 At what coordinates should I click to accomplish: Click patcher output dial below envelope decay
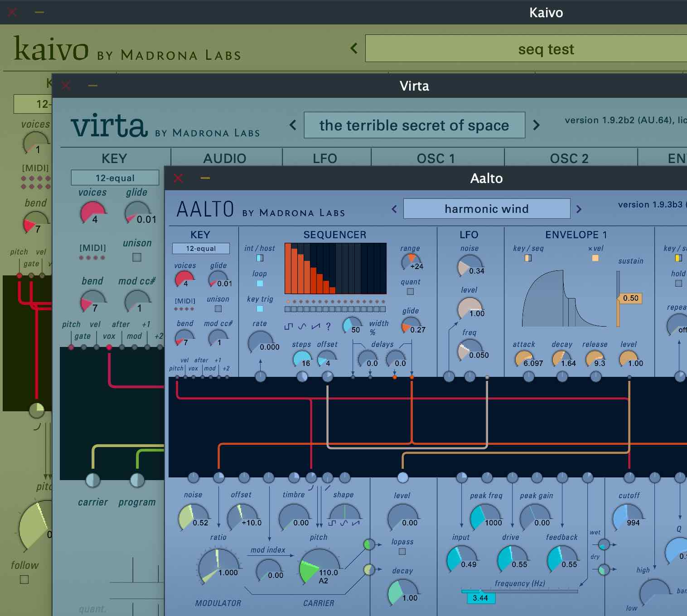562,376
